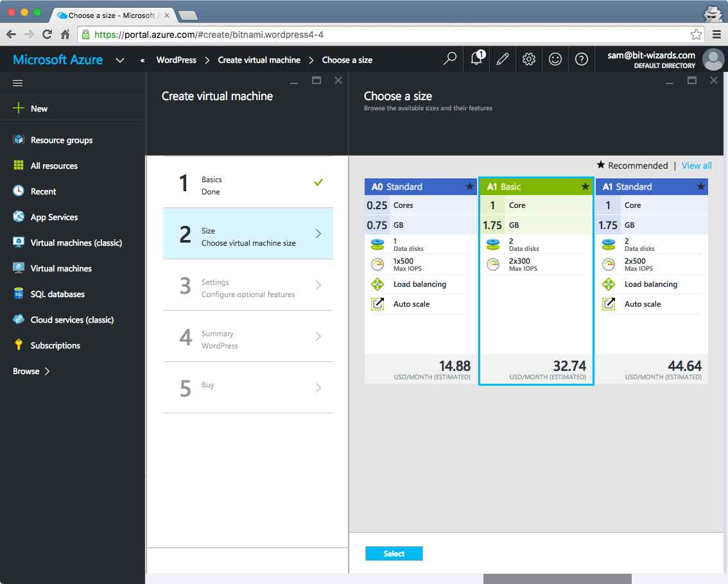This screenshot has width=728, height=584.
Task: Click the blue Select button
Action: coord(394,553)
